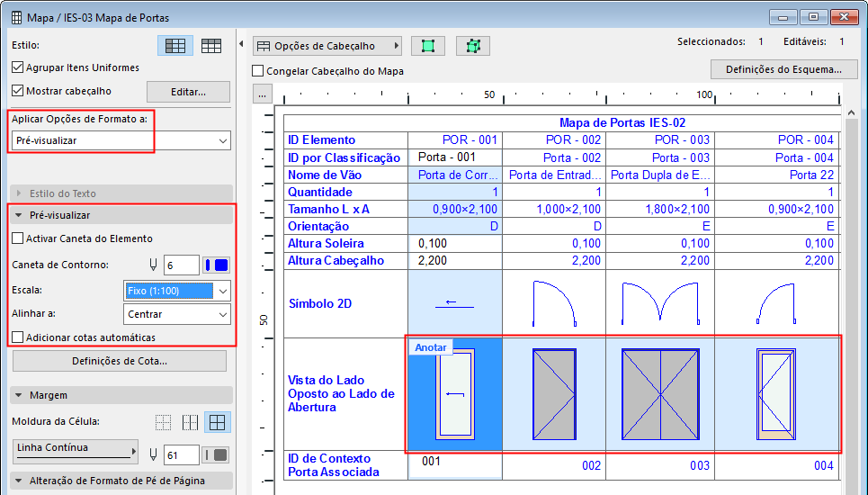Select the second table style layout icon
Viewport: 868px width, 495px height.
211,46
